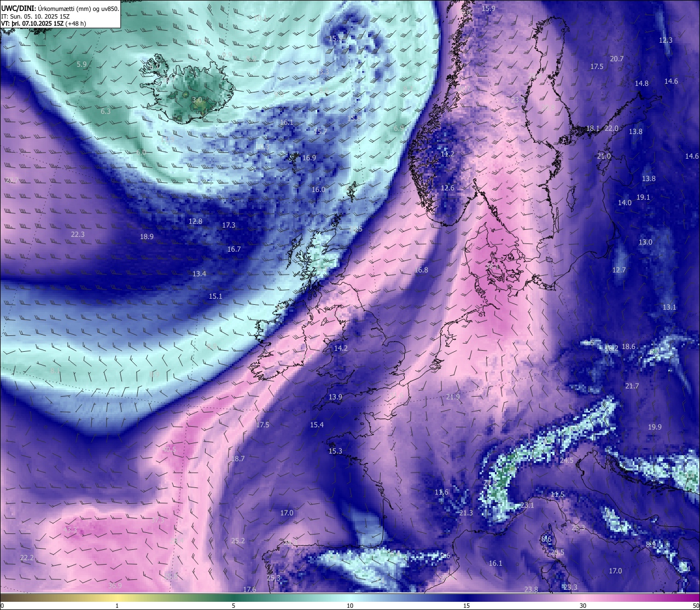Click the colour scale tick labelled 30

583,606
